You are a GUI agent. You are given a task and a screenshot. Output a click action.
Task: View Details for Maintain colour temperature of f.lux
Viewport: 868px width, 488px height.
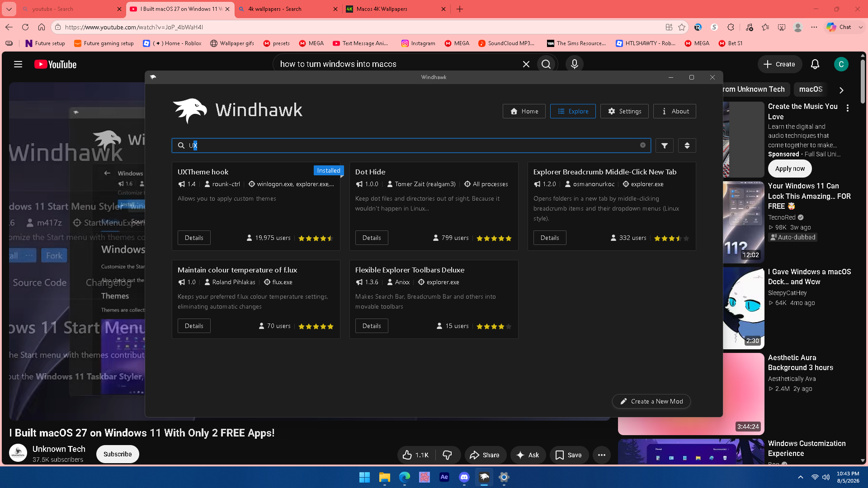click(194, 326)
